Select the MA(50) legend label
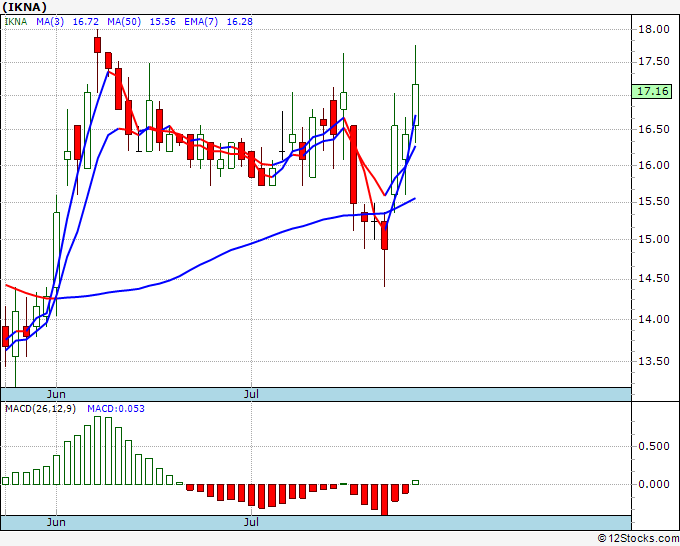 (124, 21)
